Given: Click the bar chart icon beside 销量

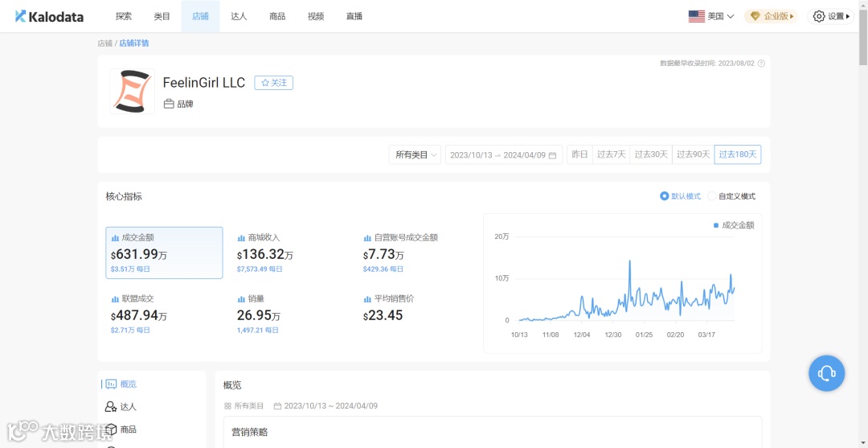Looking at the screenshot, I should pyautogui.click(x=241, y=299).
